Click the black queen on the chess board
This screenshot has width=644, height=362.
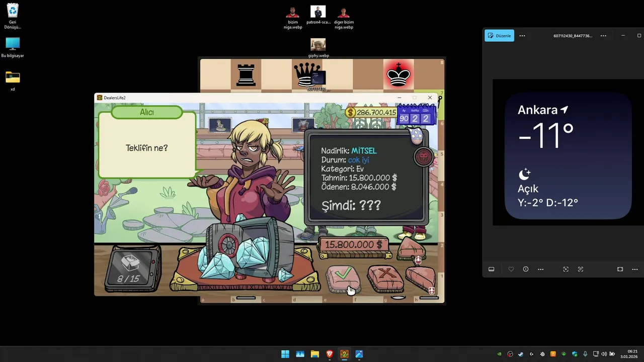307,75
